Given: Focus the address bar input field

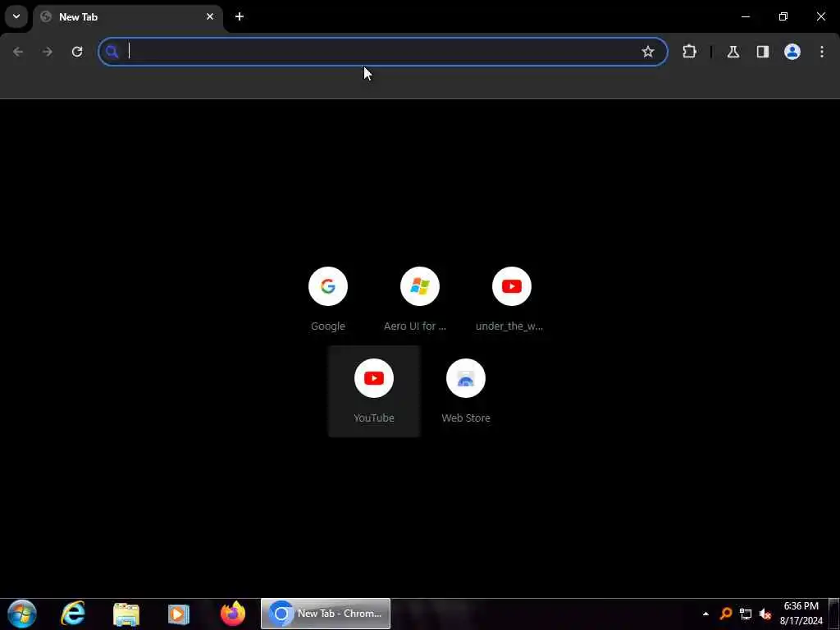Looking at the screenshot, I should (383, 52).
